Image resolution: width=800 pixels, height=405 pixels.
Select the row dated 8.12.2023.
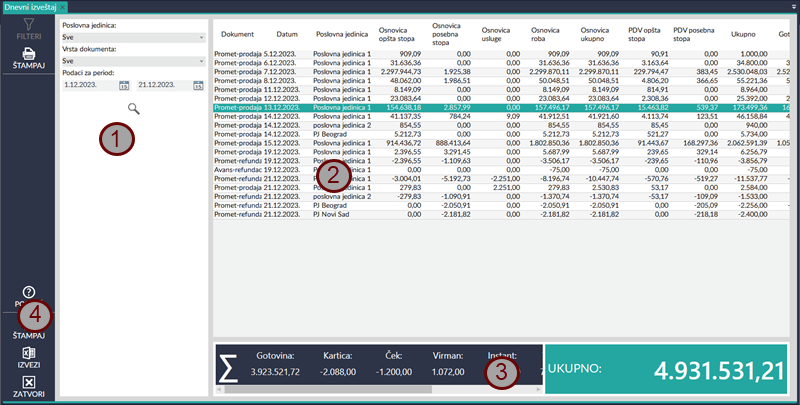[x=501, y=81]
